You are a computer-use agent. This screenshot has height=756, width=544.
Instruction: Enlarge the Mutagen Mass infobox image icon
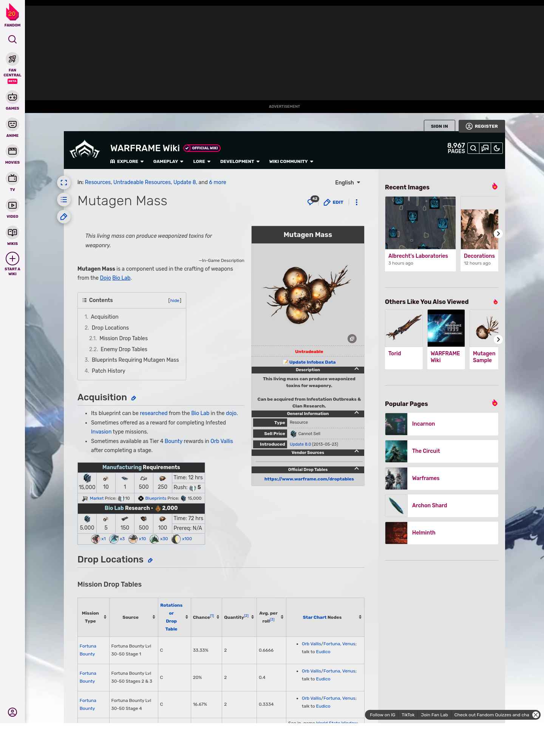coord(352,339)
